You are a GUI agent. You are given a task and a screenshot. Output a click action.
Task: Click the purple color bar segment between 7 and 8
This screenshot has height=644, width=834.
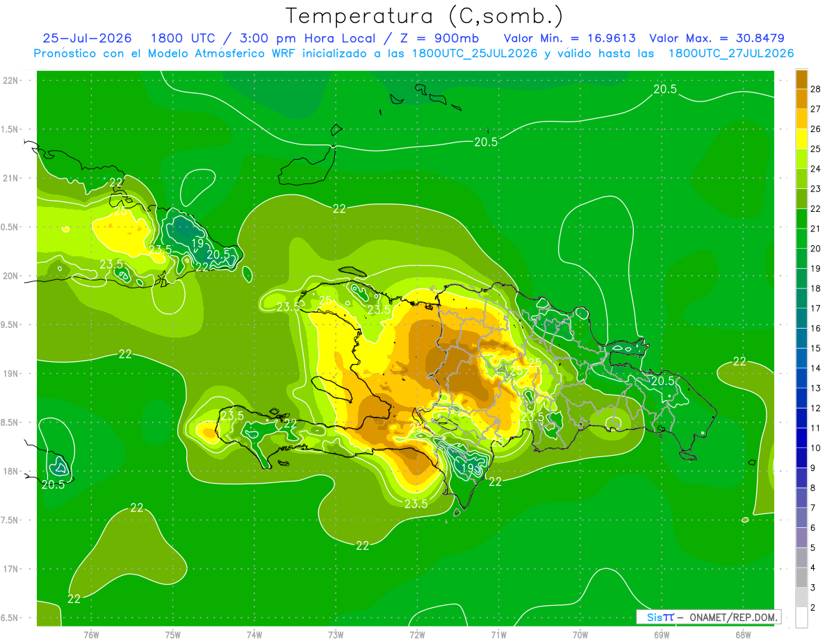pos(801,498)
